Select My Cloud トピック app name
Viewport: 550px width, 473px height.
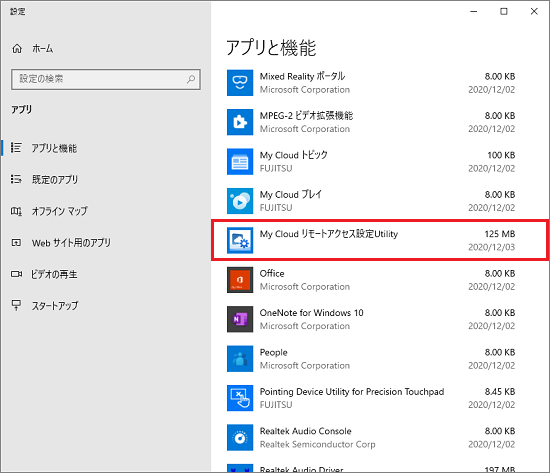coord(293,155)
